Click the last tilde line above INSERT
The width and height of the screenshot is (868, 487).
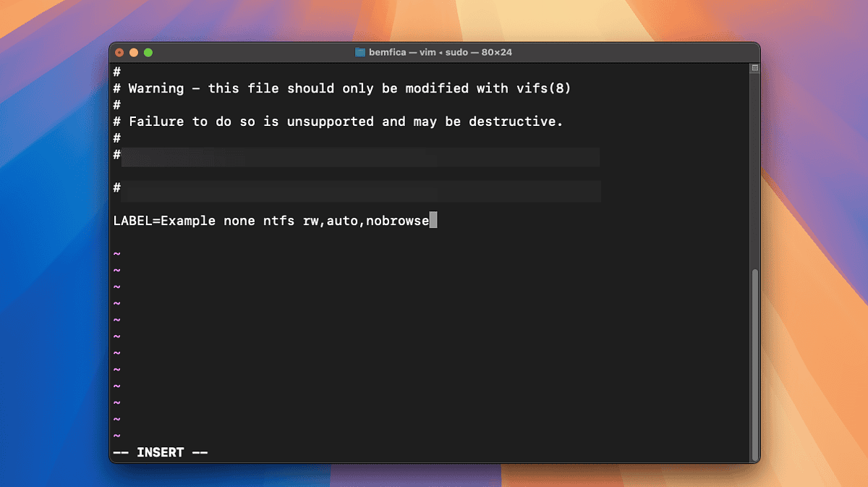pyautogui.click(x=116, y=435)
